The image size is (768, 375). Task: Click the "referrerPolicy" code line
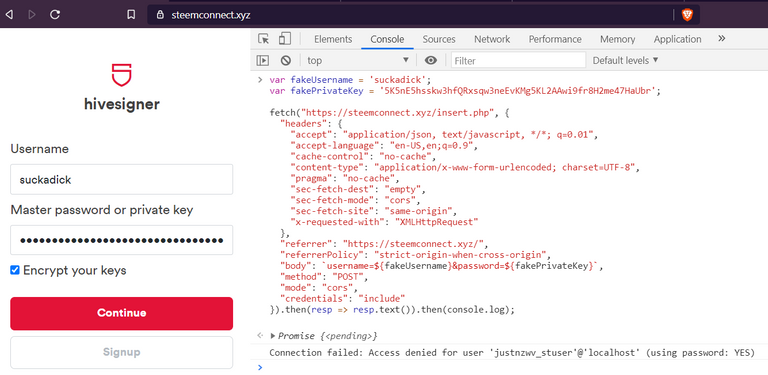[415, 255]
